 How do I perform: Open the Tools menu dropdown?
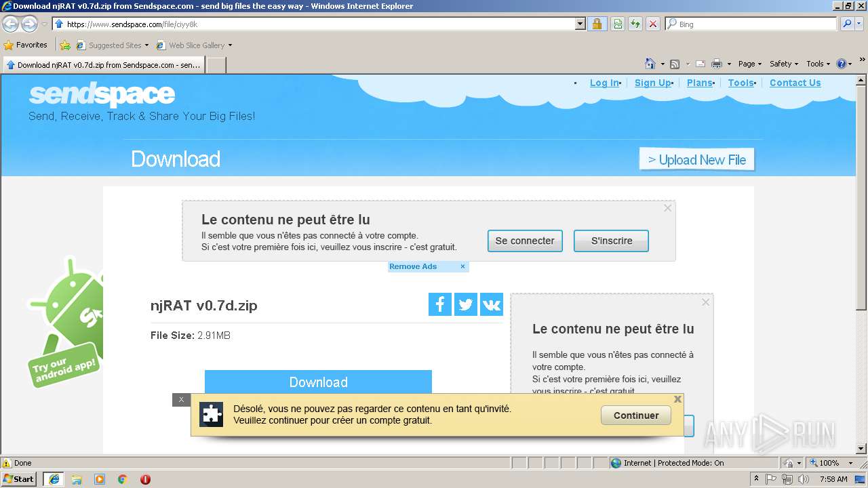pyautogui.click(x=818, y=64)
